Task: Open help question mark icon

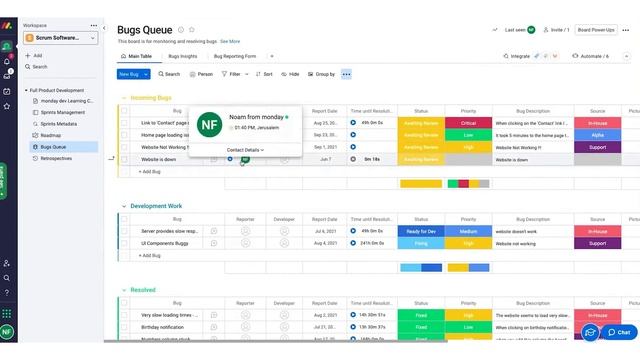Action: 7,293
